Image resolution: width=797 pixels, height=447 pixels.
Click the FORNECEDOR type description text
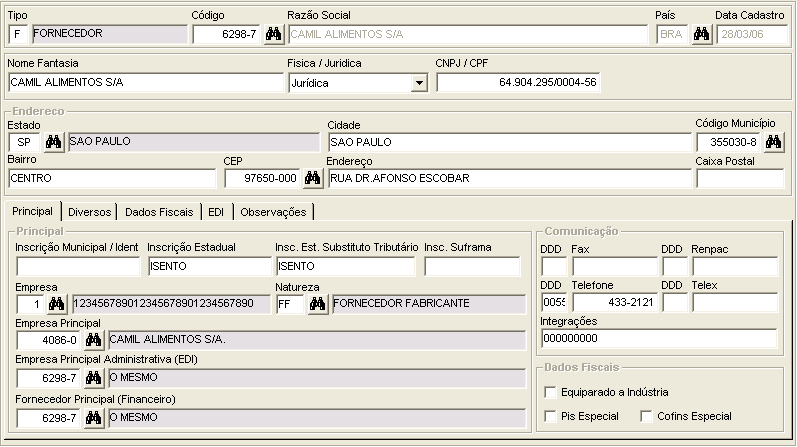(68, 33)
